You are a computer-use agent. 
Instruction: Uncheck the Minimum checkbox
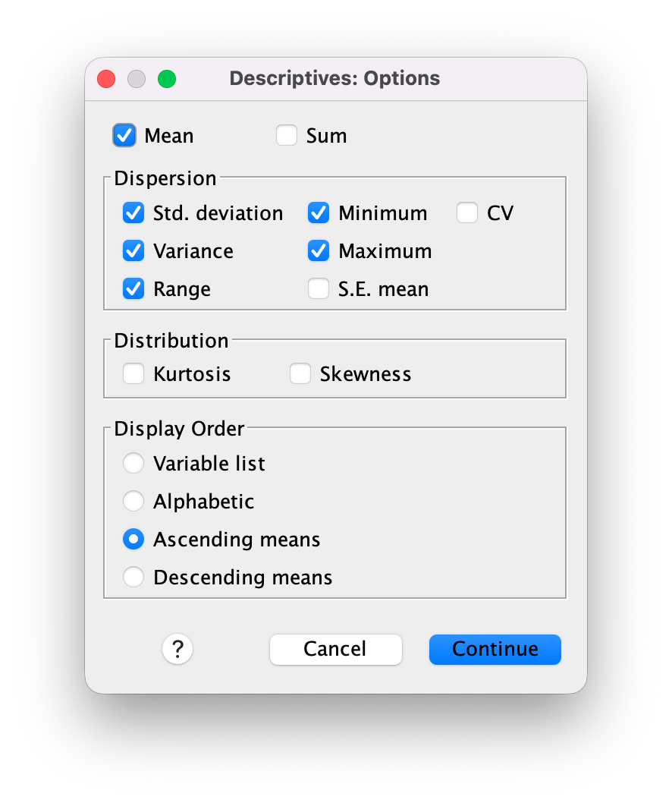[319, 213]
